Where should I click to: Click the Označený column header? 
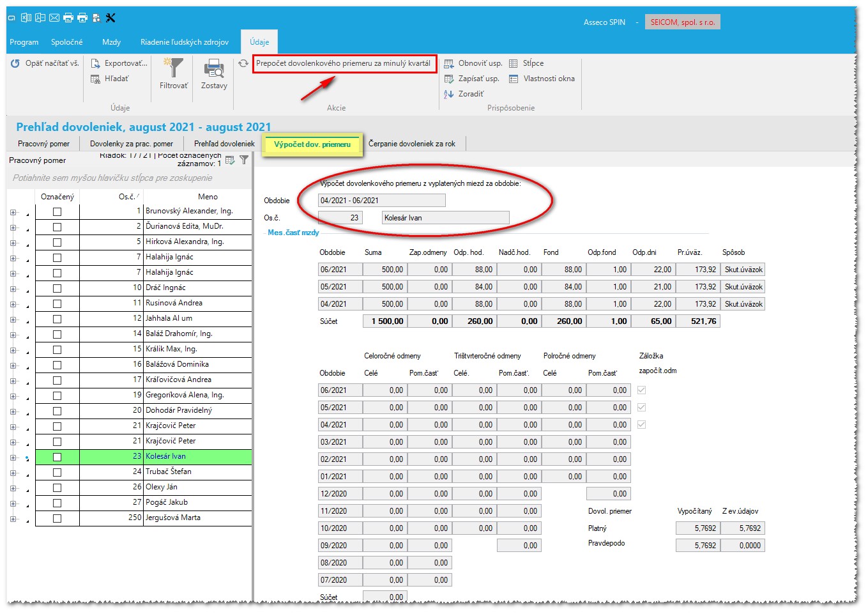(x=57, y=197)
